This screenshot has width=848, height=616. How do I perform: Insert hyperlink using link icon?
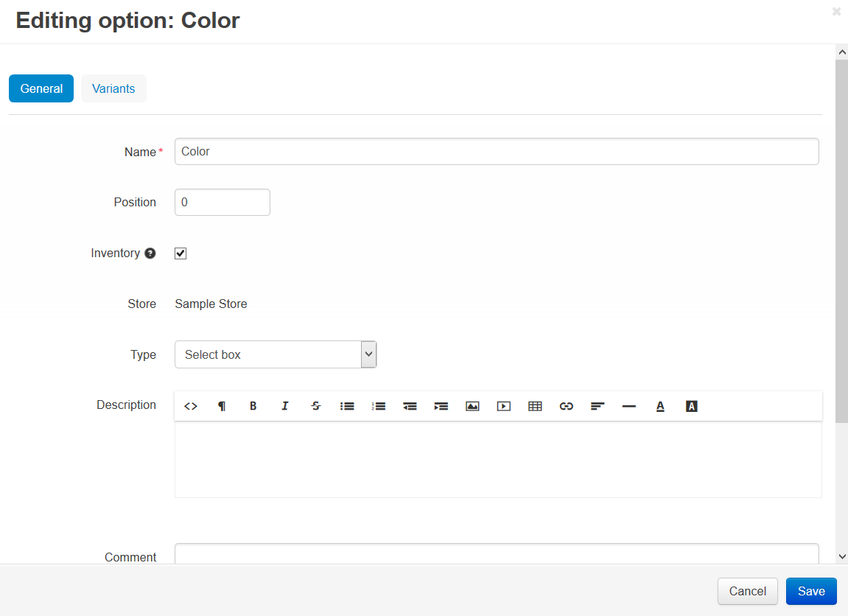(x=567, y=406)
